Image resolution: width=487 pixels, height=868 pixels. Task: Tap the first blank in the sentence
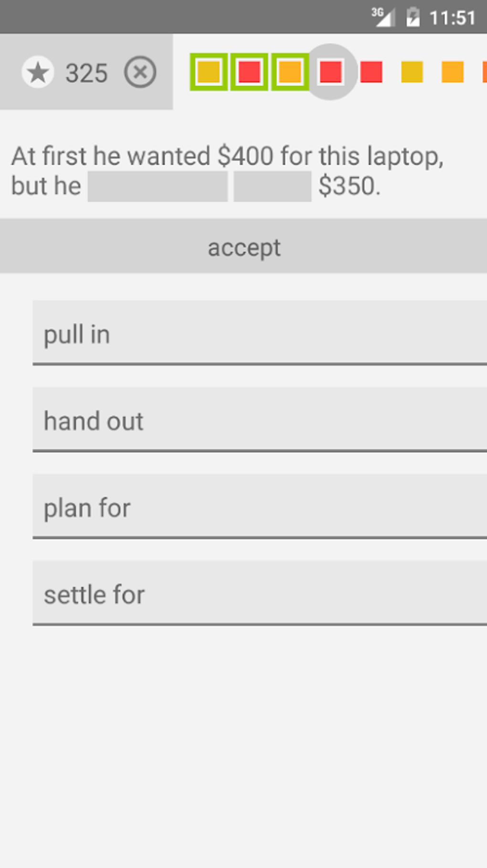coord(158,186)
